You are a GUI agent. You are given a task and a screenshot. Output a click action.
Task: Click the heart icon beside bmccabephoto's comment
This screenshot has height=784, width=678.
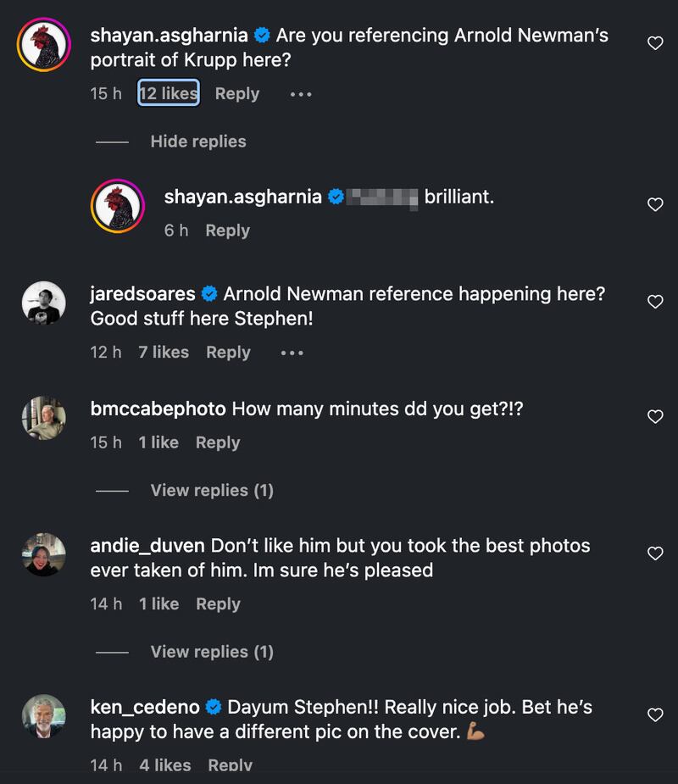654,417
